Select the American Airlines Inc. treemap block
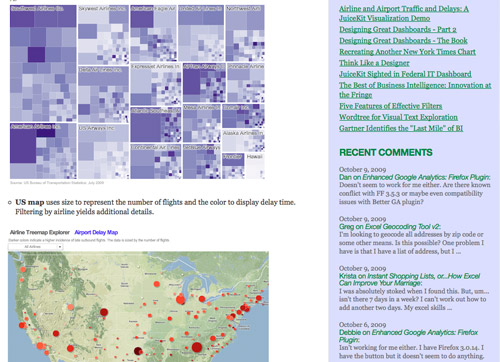500x362 pixels. 43,151
